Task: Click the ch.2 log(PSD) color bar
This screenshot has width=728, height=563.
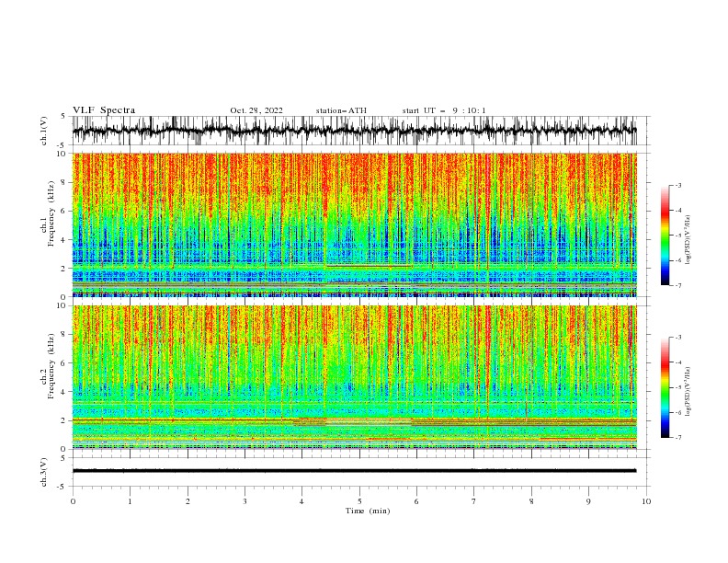Action: (x=665, y=387)
